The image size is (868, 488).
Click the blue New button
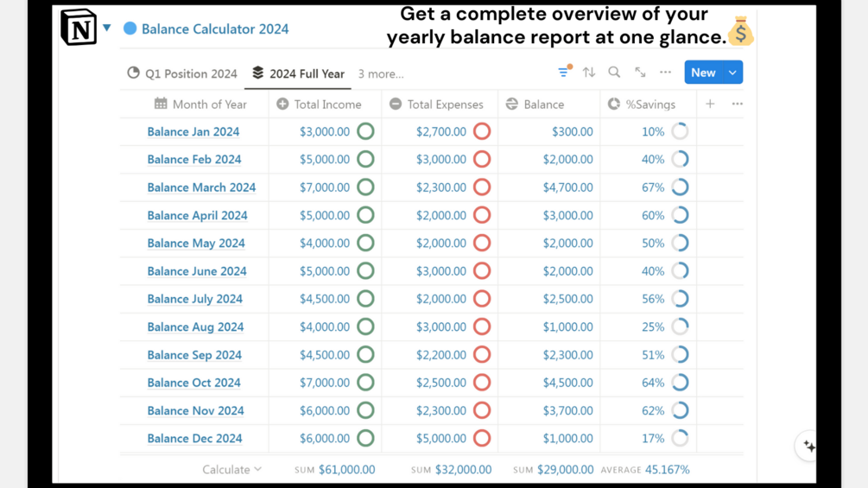point(703,73)
